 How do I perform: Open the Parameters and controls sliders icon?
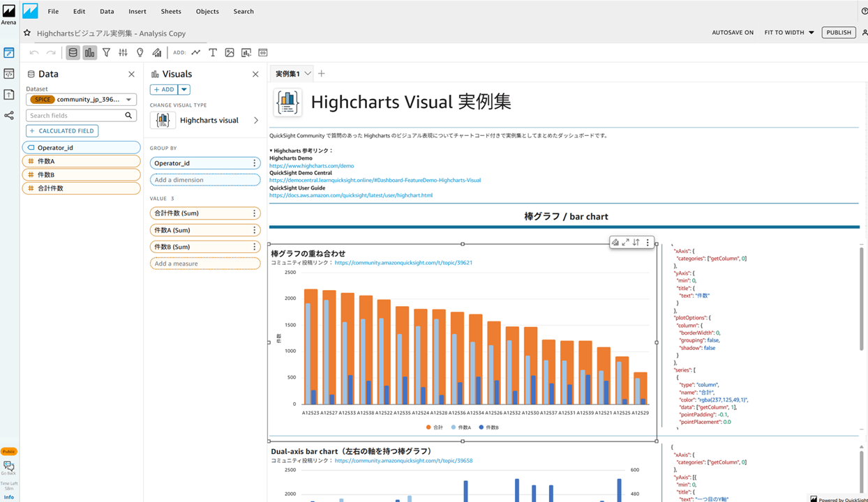pyautogui.click(x=123, y=52)
